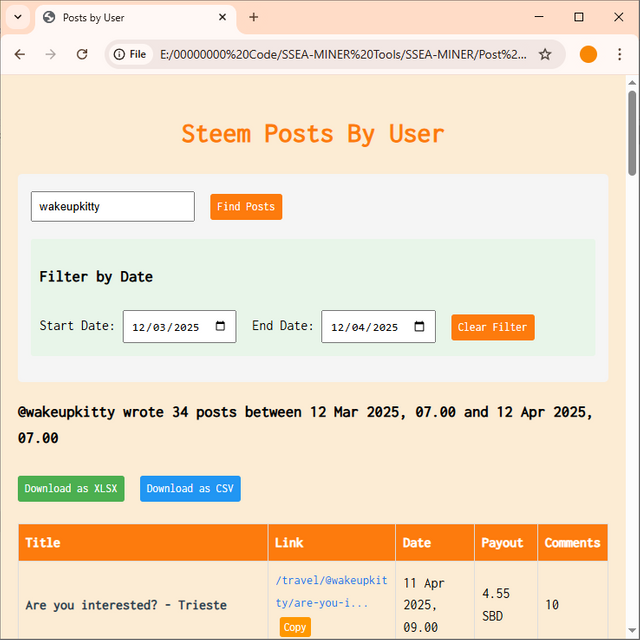The image size is (640, 640).
Task: Click the scrollbar down arrow
Action: point(632,631)
